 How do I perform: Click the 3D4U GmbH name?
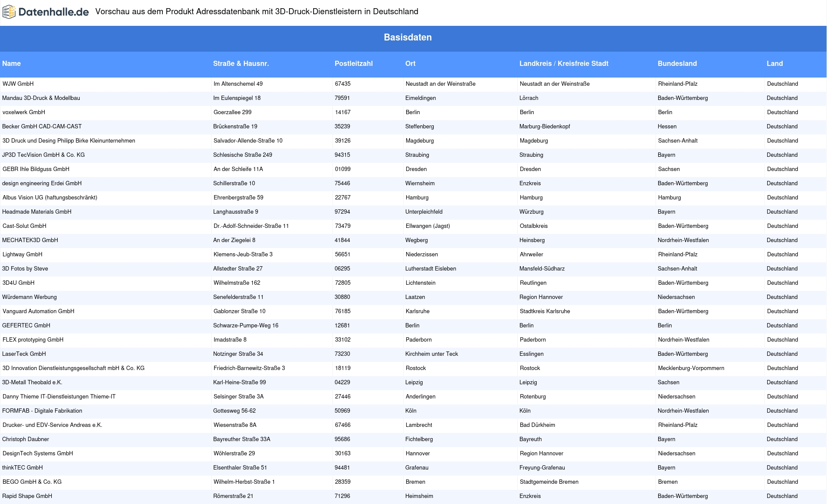[19, 283]
